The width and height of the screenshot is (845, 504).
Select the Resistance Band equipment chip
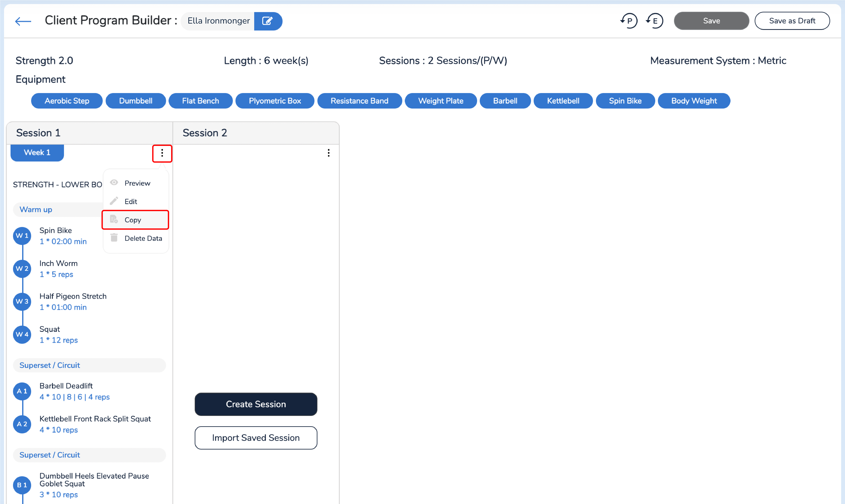coord(360,101)
